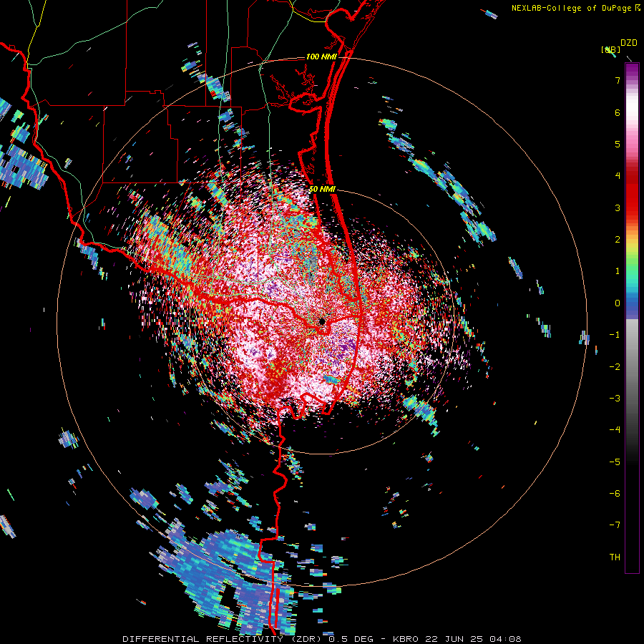Click the 3 value on color scale
The width and height of the screenshot is (644, 644).
618,208
